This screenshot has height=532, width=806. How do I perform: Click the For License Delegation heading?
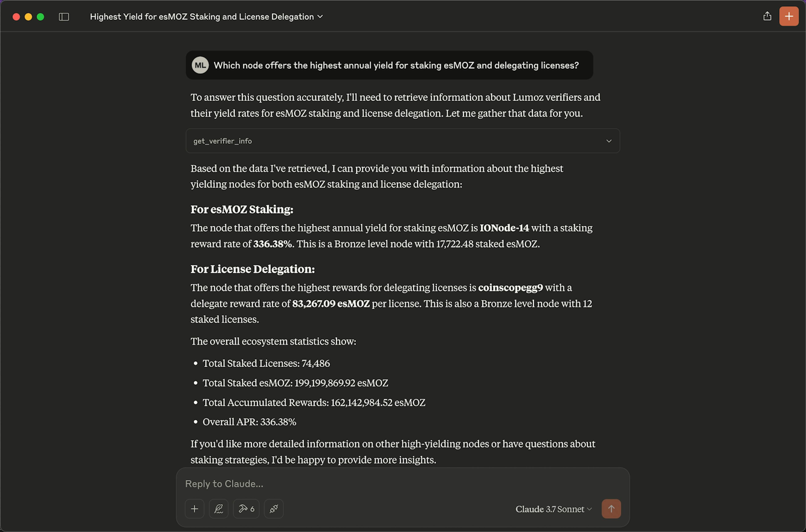pos(252,269)
